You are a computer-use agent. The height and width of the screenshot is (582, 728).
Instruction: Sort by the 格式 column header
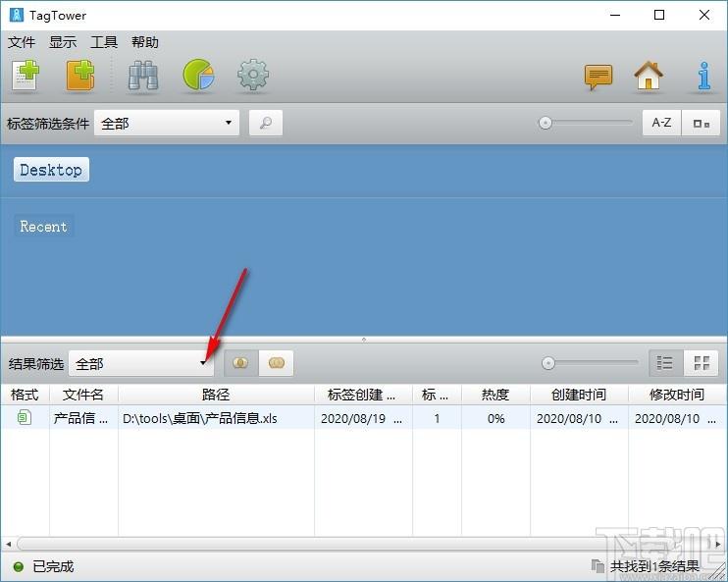tap(25, 395)
